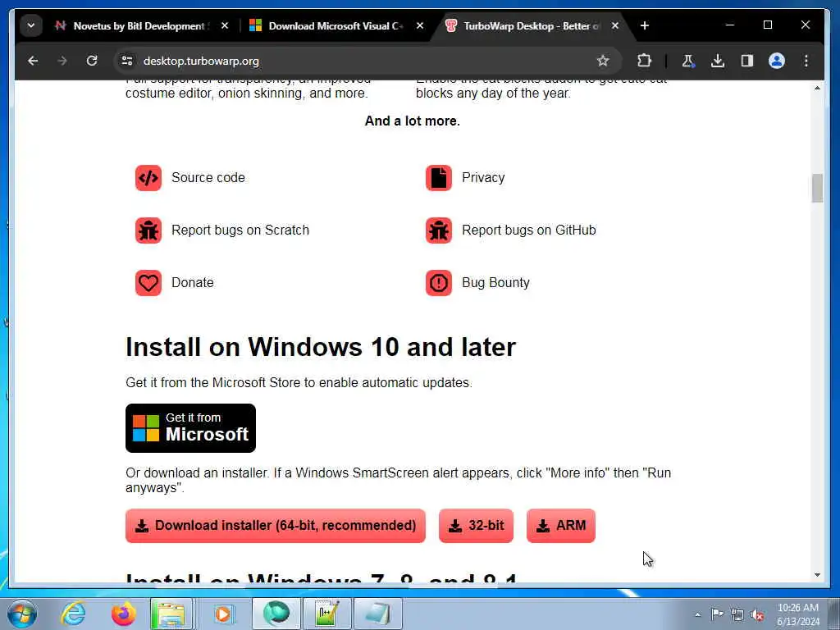
Task: Launch Internet Explorer from the taskbar
Action: pos(73,614)
